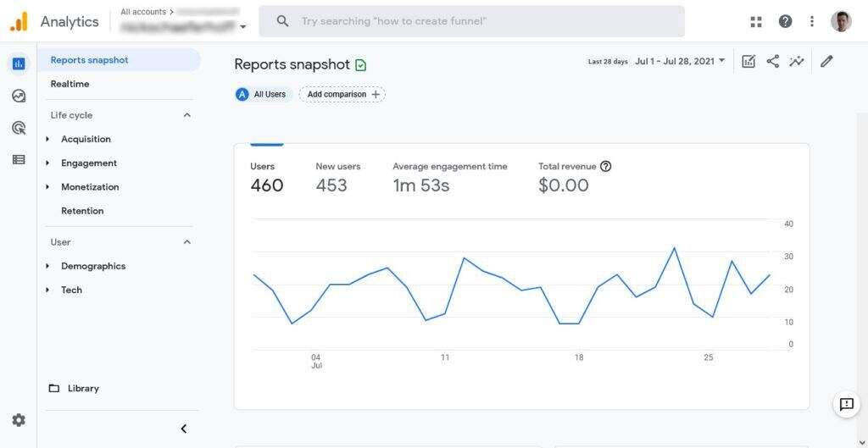Expand the Engagement section
Image resolution: width=868 pixels, height=448 pixels.
click(88, 163)
